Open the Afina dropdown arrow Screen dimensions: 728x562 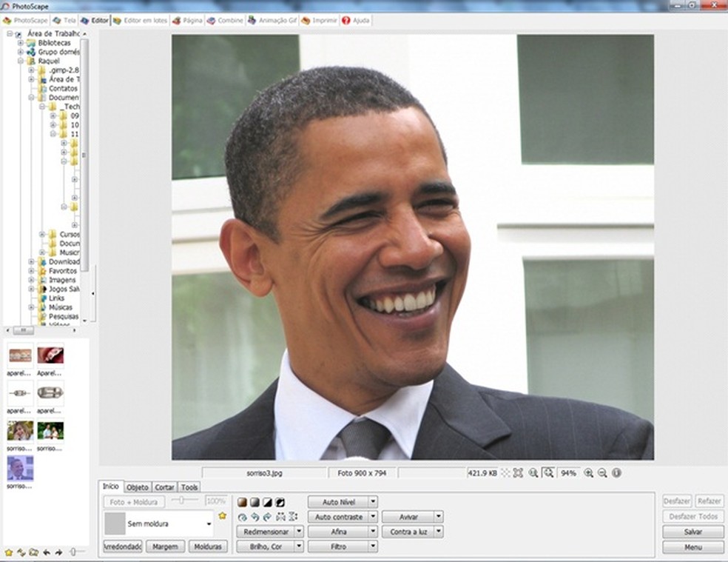point(373,532)
